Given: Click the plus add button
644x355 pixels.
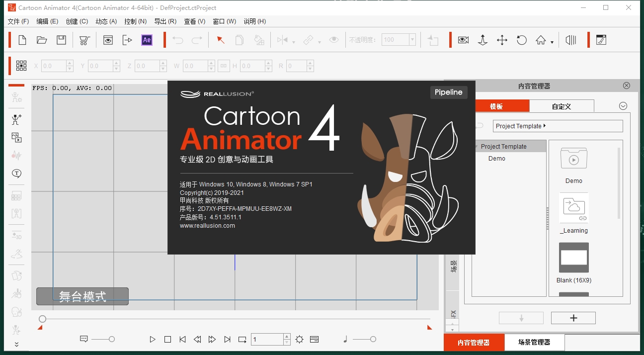Looking at the screenshot, I should 573,318.
